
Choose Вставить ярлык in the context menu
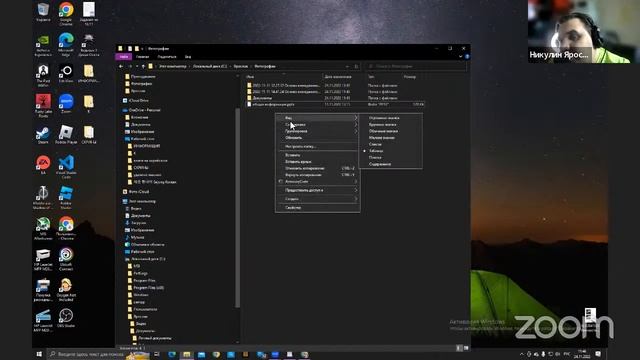click(x=318, y=162)
